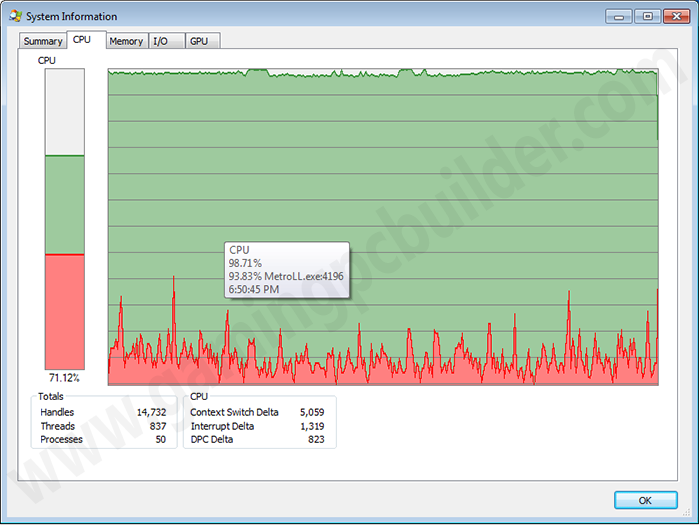Click the vertical CPU usage bar meter
This screenshot has height=525, width=700.
click(x=65, y=219)
